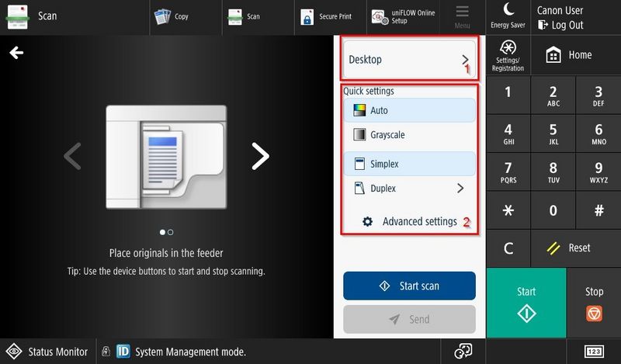Image resolution: width=621 pixels, height=364 pixels.
Task: Open uniFLOW Online Setup shortcut
Action: [x=403, y=16]
